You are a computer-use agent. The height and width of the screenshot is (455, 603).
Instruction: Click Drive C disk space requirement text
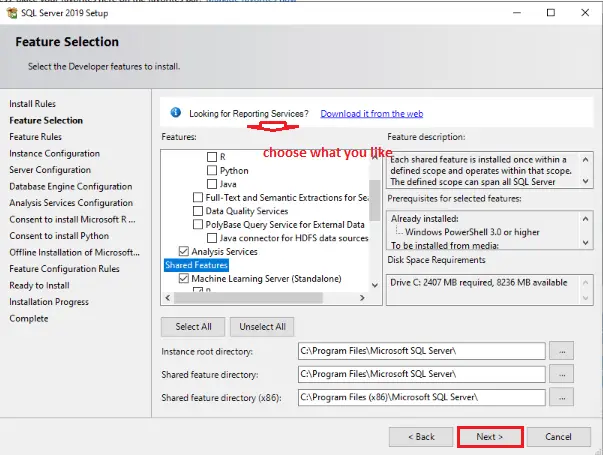click(x=478, y=283)
